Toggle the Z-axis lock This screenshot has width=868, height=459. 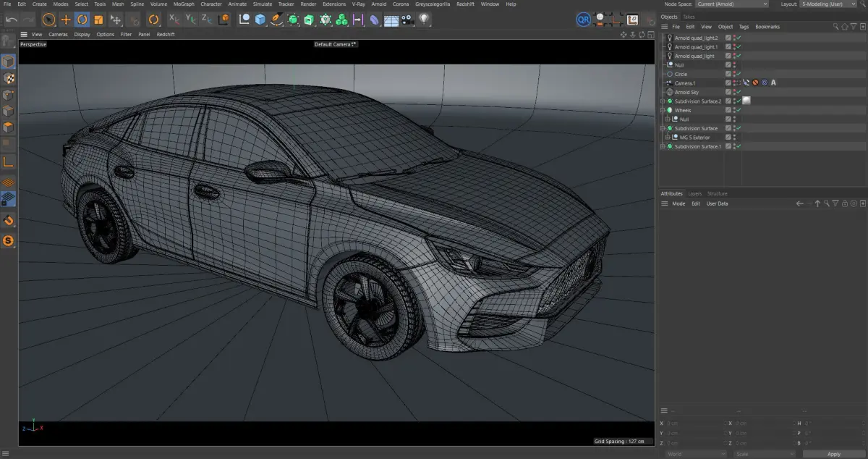click(207, 19)
